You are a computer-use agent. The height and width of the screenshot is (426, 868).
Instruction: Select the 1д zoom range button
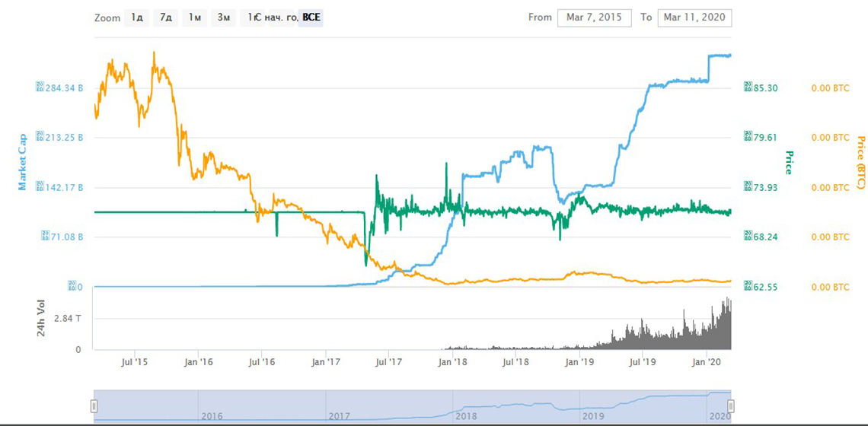click(x=137, y=17)
